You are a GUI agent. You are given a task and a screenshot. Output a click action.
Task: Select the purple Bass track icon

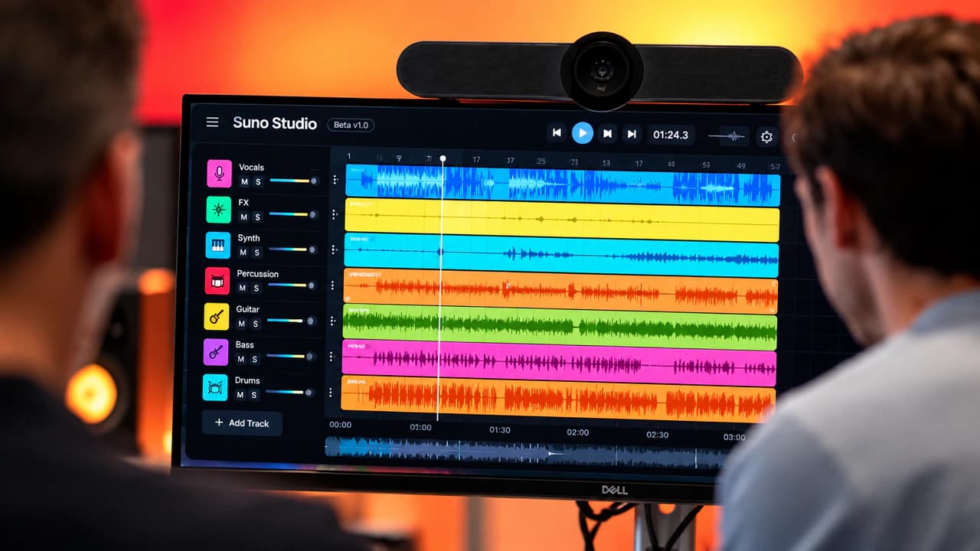click(216, 351)
